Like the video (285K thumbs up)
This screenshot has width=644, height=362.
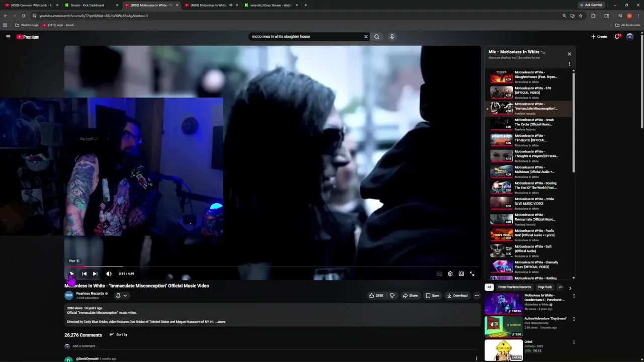[376, 296]
